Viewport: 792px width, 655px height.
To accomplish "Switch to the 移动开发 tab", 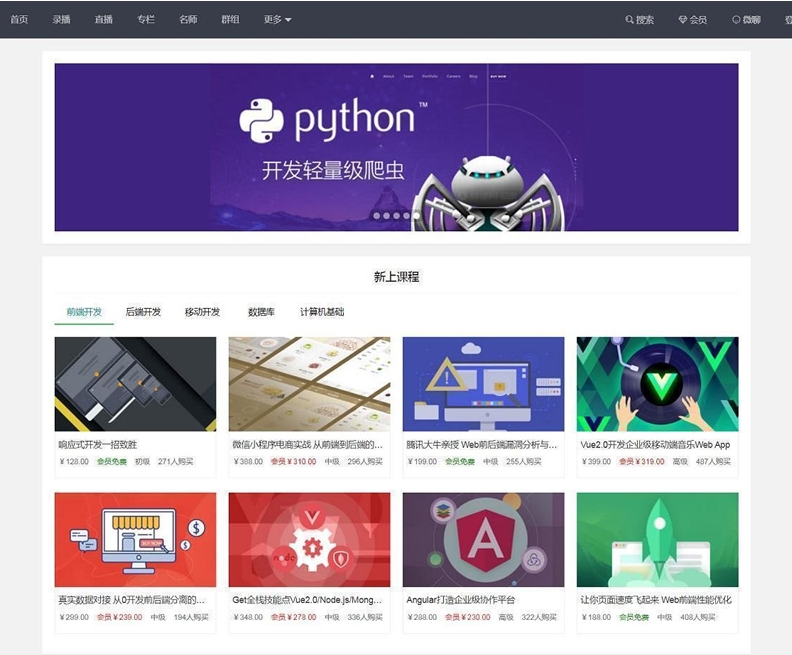I will (x=202, y=312).
